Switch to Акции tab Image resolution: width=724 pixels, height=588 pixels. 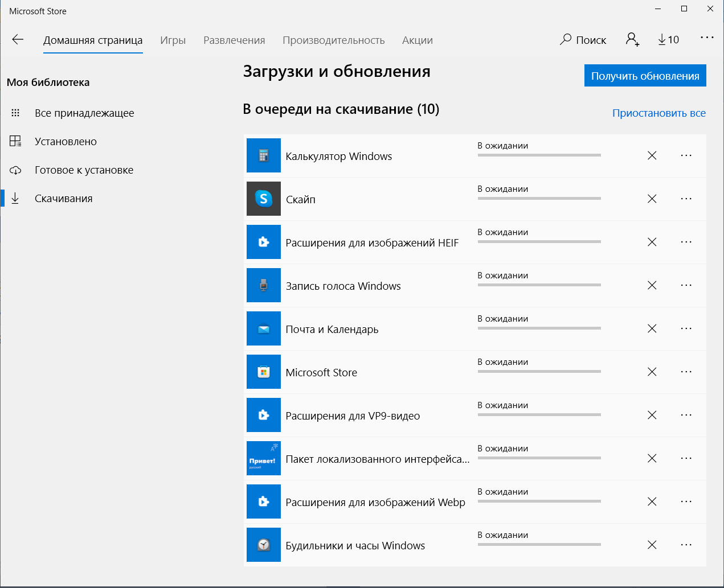coord(418,40)
